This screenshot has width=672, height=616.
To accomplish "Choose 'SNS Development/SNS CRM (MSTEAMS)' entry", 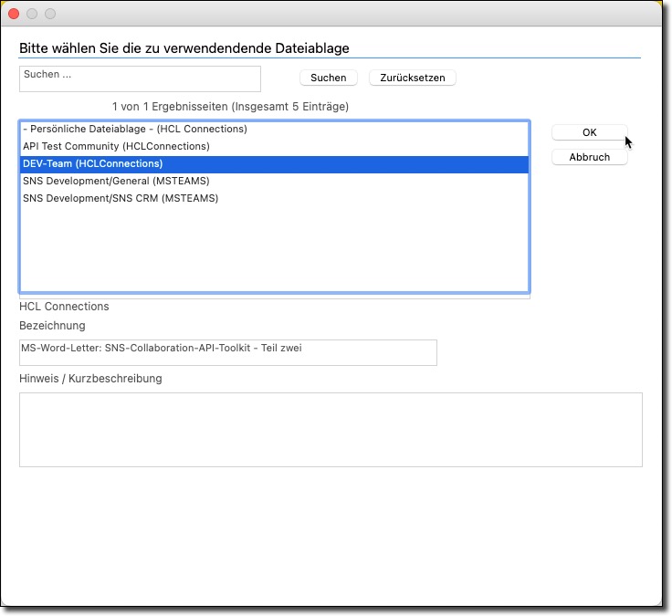I will click(274, 198).
